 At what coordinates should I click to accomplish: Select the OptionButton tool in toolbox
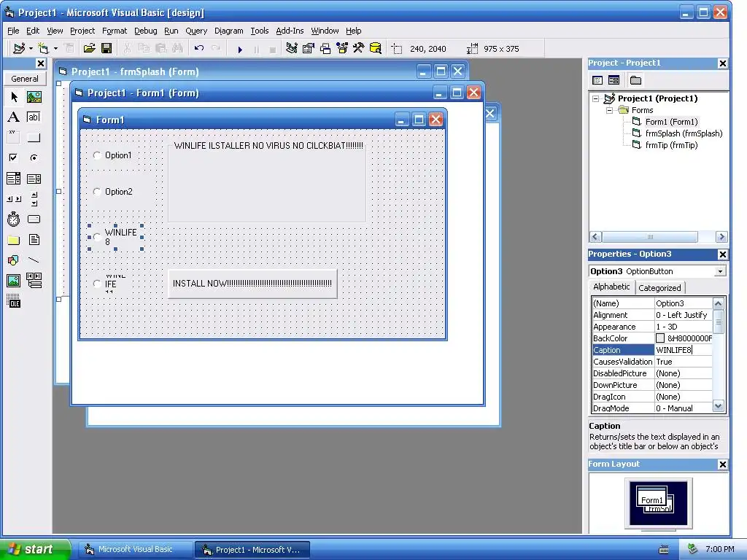[34, 157]
